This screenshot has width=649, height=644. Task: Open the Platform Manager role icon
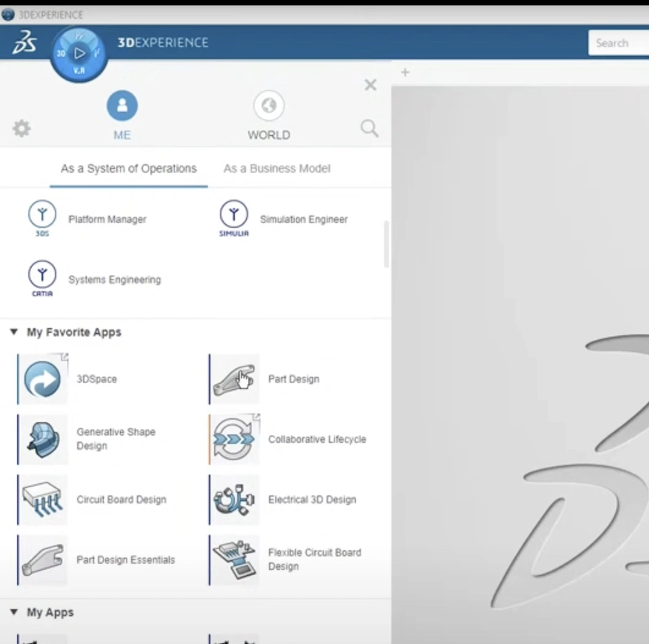(x=42, y=218)
